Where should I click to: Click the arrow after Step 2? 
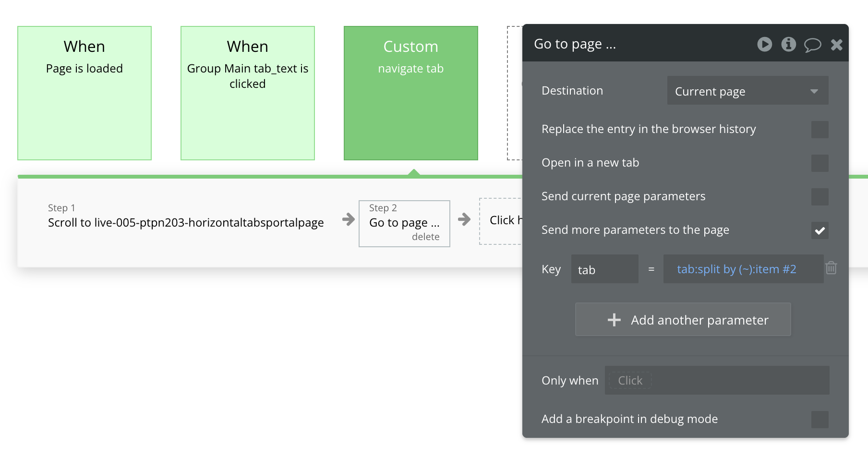pos(464,220)
